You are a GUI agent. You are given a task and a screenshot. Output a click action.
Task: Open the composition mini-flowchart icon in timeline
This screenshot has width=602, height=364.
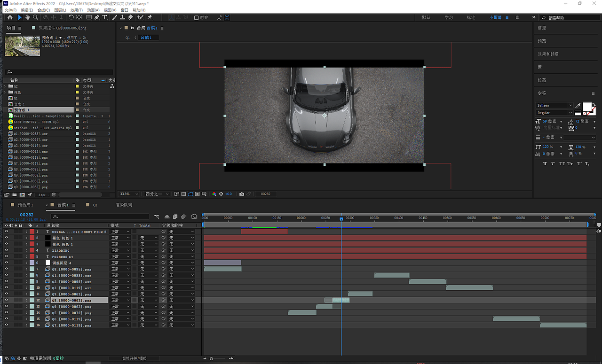157,217
